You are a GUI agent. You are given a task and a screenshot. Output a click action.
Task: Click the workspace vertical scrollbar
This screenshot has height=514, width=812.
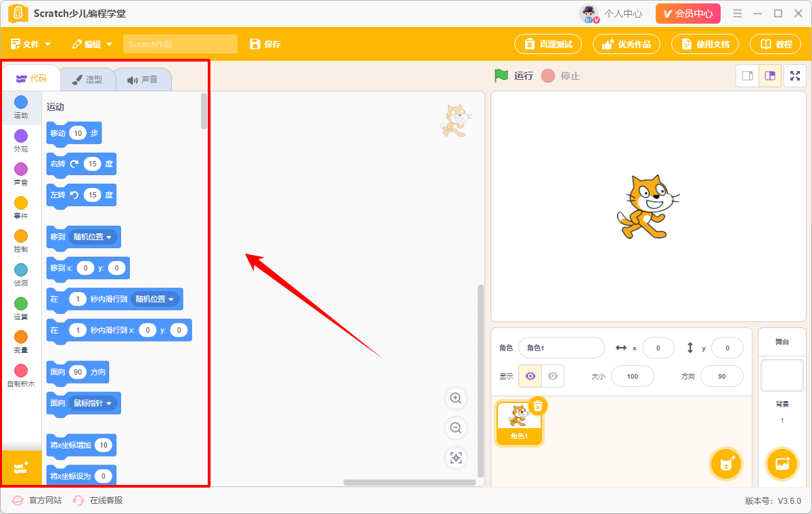click(x=481, y=381)
